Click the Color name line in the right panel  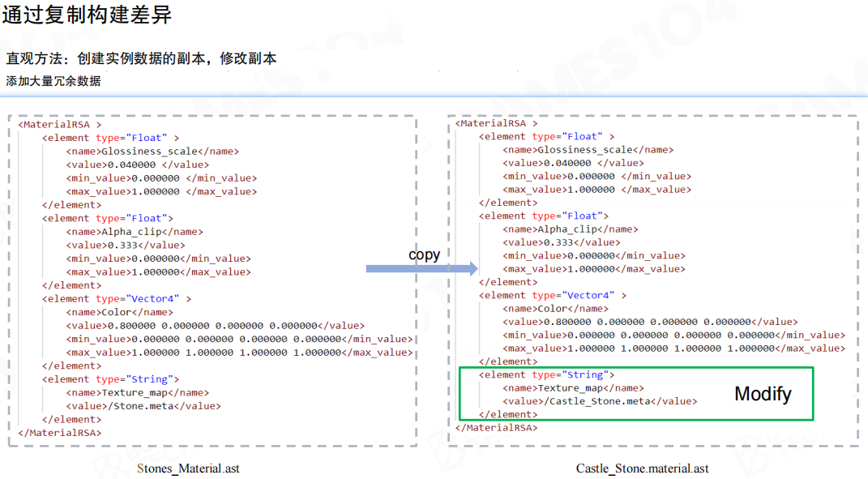tap(555, 309)
